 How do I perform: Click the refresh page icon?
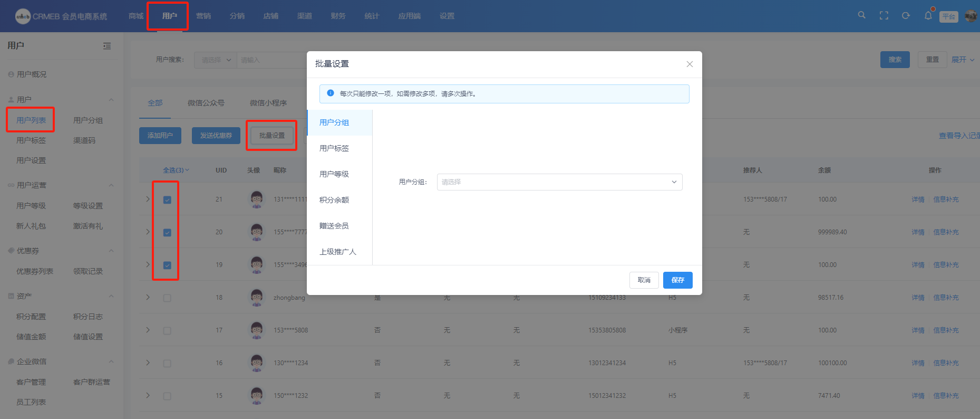click(x=906, y=16)
